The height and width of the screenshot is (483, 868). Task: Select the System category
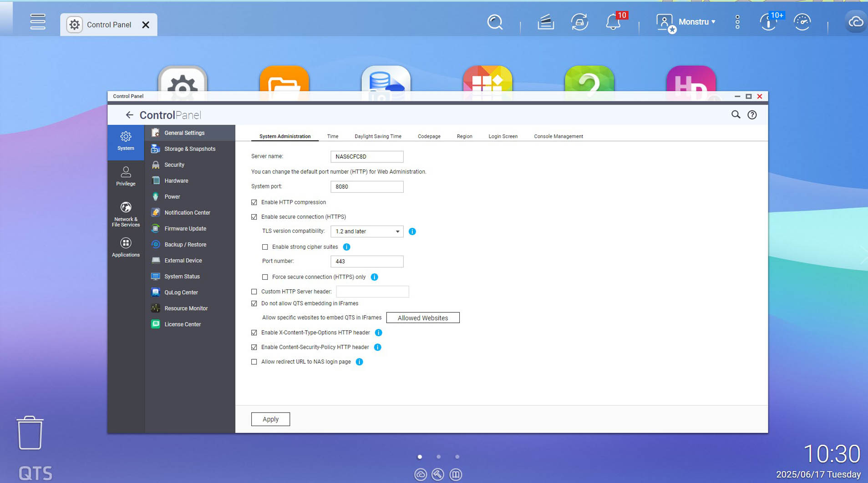coord(126,141)
